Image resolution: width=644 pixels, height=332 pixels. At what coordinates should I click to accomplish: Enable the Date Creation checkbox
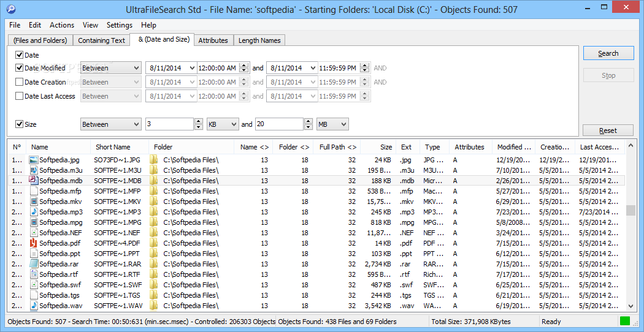pos(19,82)
